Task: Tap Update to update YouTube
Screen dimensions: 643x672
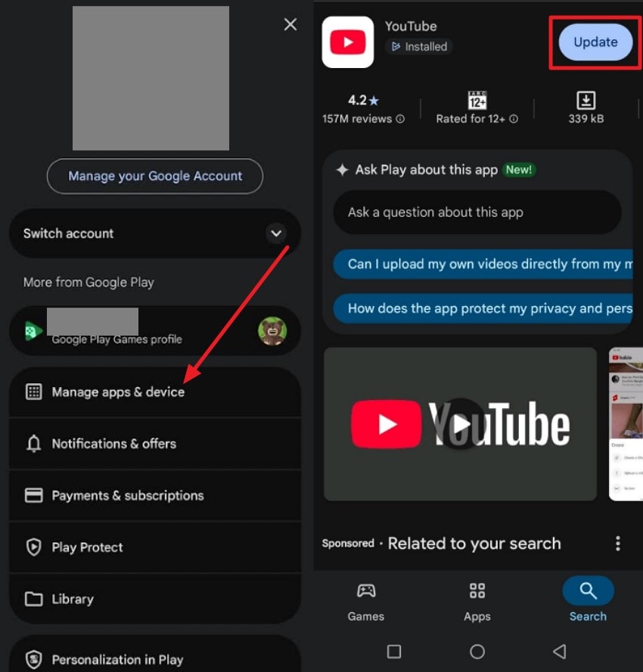Action: 595,42
